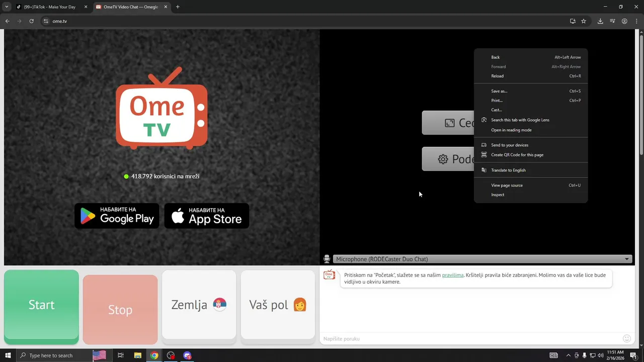
Task: Open the Chrome three-dot menu
Action: point(636,21)
